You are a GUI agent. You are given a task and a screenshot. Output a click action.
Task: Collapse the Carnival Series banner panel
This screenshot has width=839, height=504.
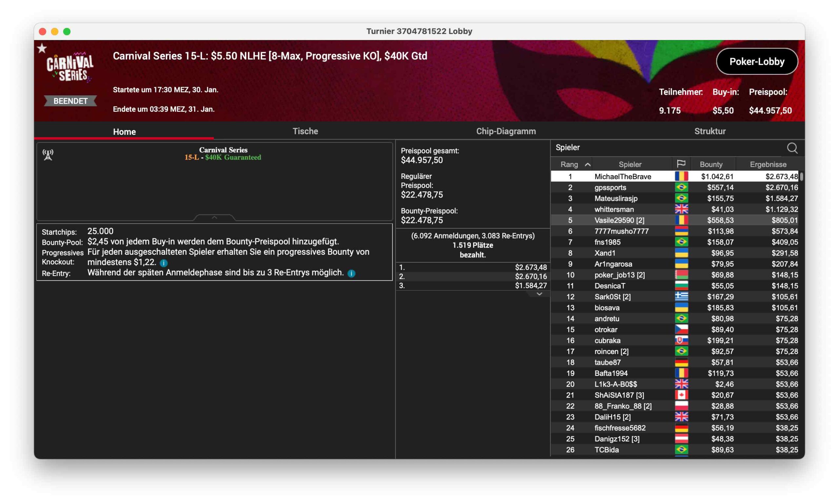click(214, 217)
